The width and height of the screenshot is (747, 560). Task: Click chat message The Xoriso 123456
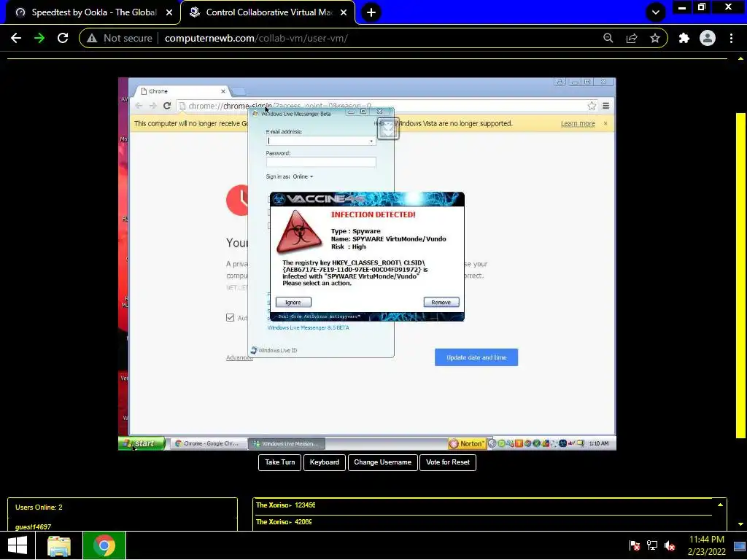[x=285, y=505]
